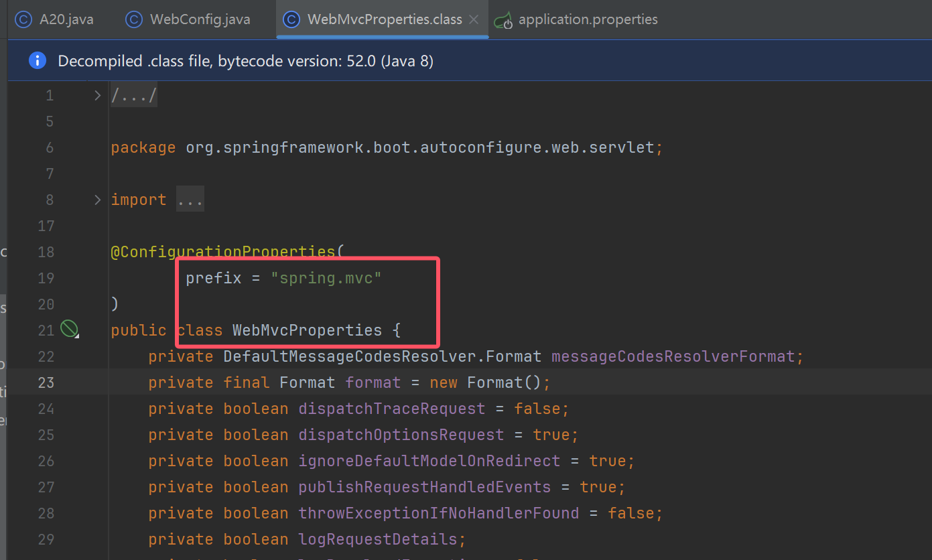Image resolution: width=932 pixels, height=560 pixels.
Task: Click the blue info icon in the decompiled banner
Action: tap(37, 61)
